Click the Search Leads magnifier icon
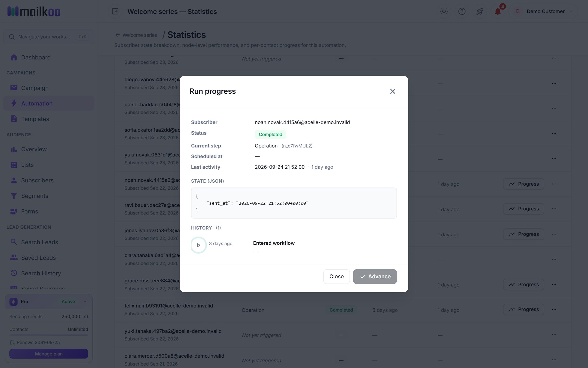 (x=14, y=242)
